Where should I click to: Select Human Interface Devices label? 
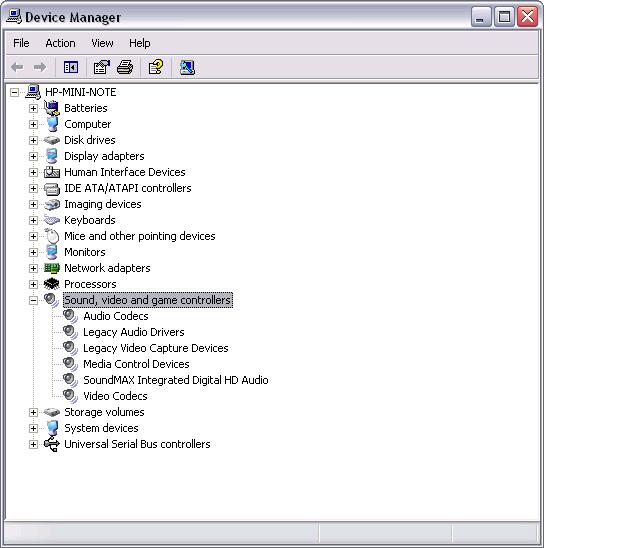pyautogui.click(x=125, y=172)
